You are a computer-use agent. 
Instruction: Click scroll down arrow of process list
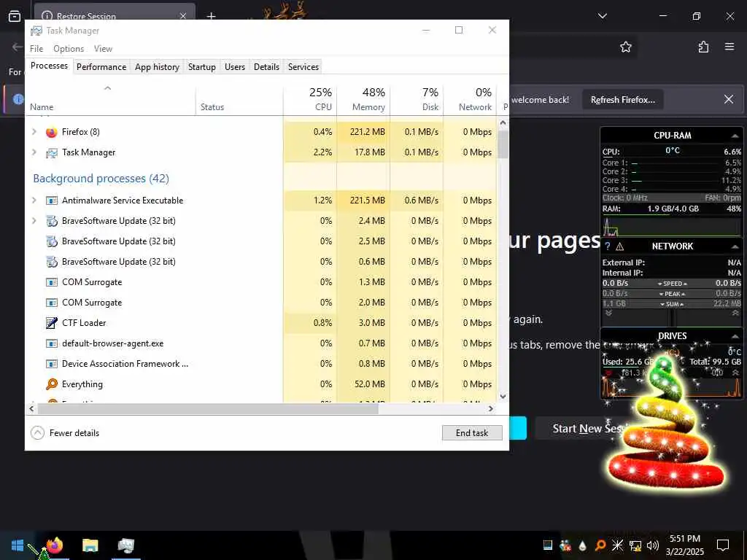point(503,396)
